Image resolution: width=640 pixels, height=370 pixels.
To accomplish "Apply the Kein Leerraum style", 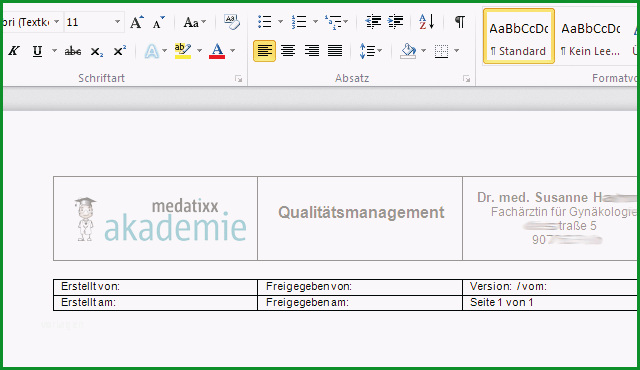I will pyautogui.click(x=590, y=37).
